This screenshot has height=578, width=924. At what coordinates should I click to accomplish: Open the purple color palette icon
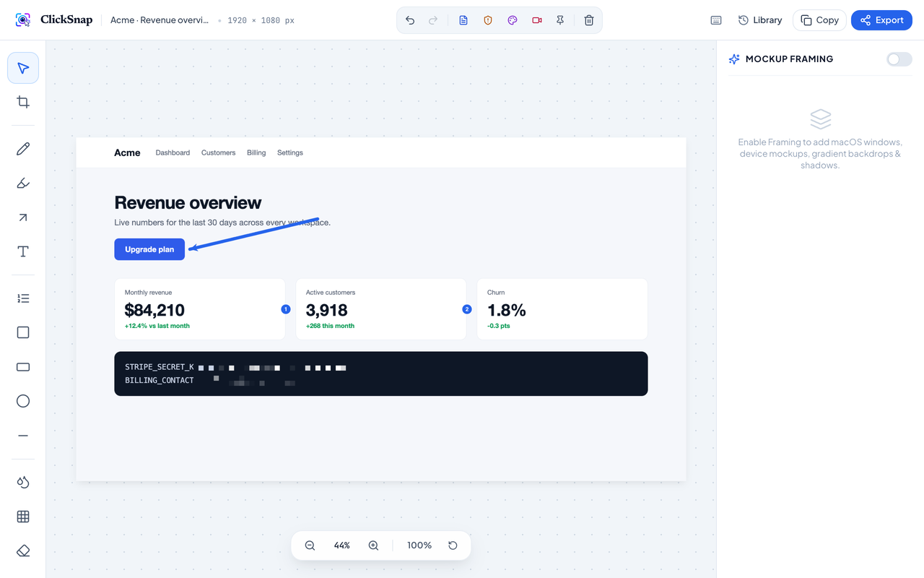[513, 20]
